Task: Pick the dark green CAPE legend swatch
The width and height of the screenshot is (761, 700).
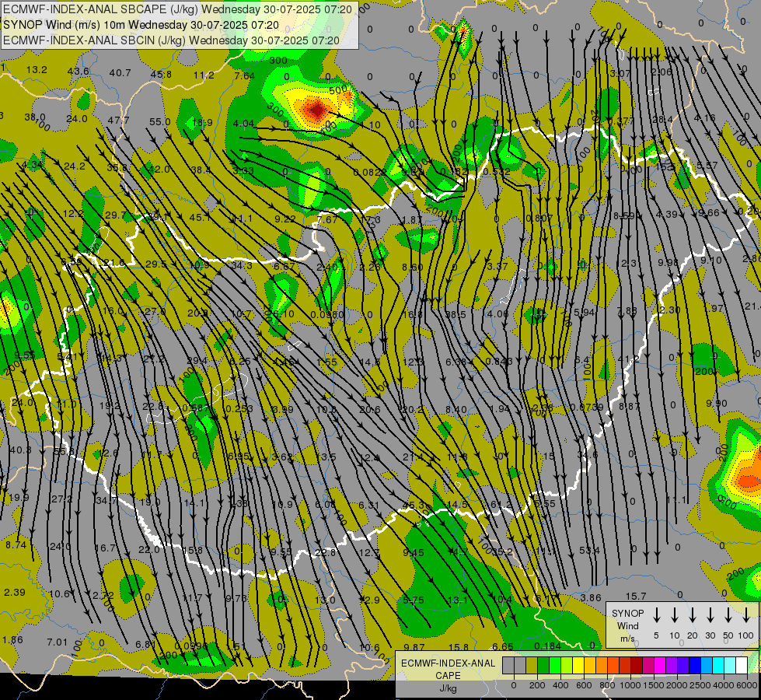Action: pyautogui.click(x=543, y=666)
